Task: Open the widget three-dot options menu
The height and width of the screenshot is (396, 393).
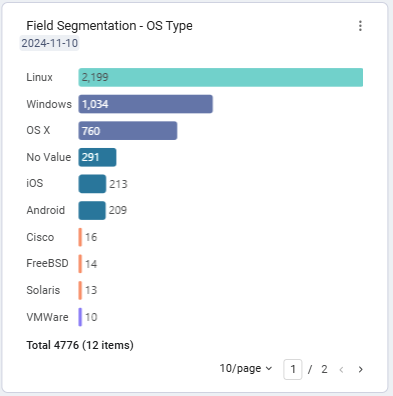Action: 360,26
